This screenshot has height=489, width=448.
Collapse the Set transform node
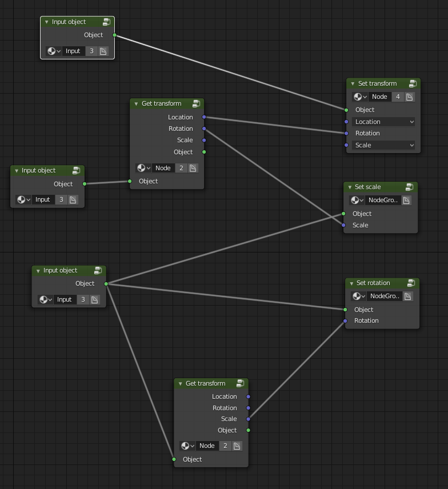(353, 84)
